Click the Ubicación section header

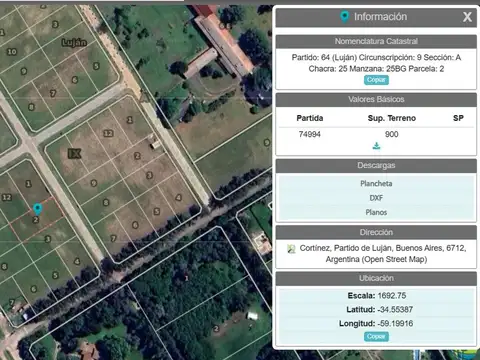click(376, 278)
